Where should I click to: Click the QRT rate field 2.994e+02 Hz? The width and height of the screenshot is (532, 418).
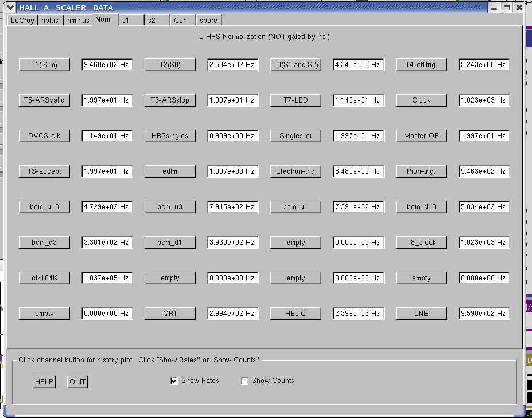233,314
